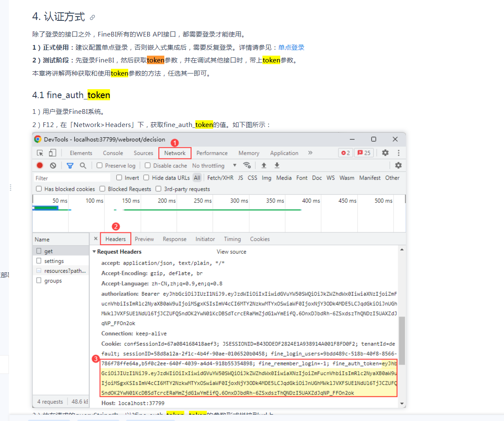Open the Cookies tab

[x=260, y=239]
